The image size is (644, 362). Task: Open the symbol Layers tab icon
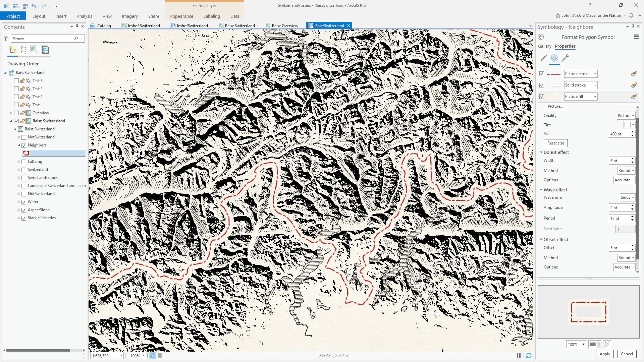(x=554, y=58)
